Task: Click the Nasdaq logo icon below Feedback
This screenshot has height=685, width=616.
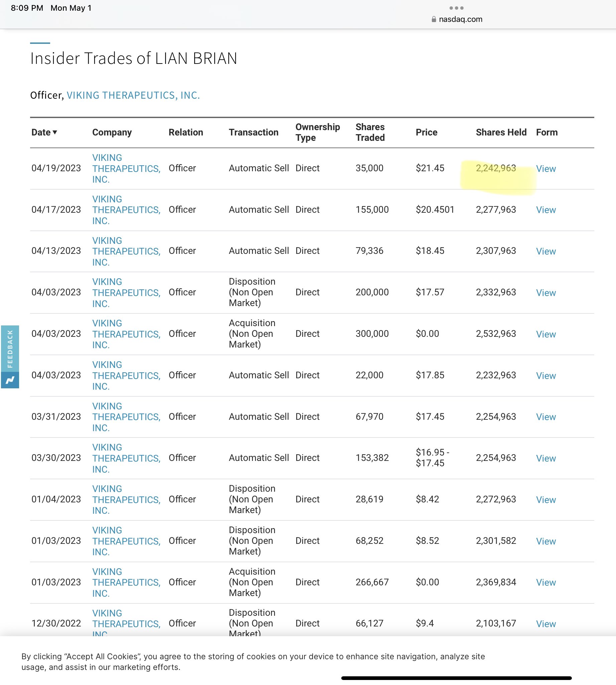Action: tap(10, 380)
